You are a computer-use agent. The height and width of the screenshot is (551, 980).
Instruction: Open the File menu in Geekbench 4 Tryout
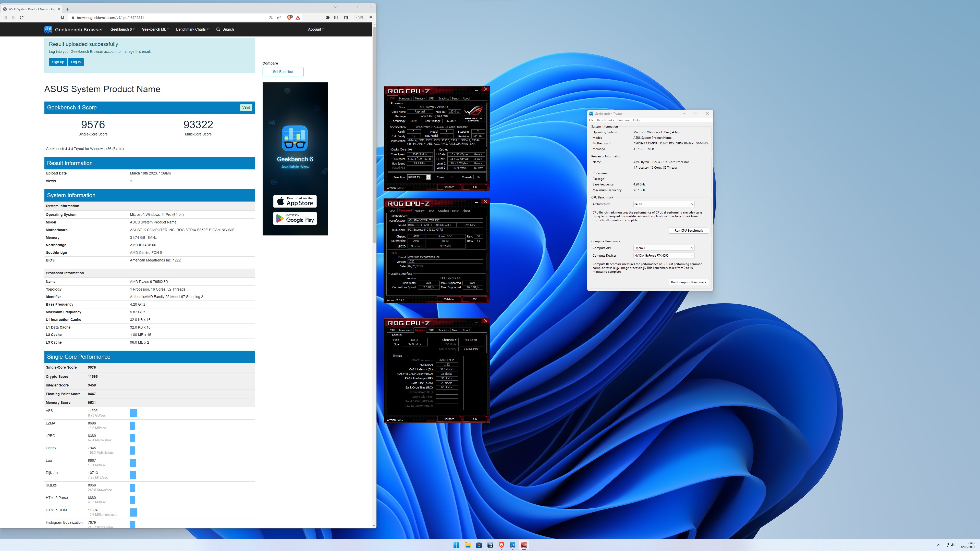[x=591, y=120]
